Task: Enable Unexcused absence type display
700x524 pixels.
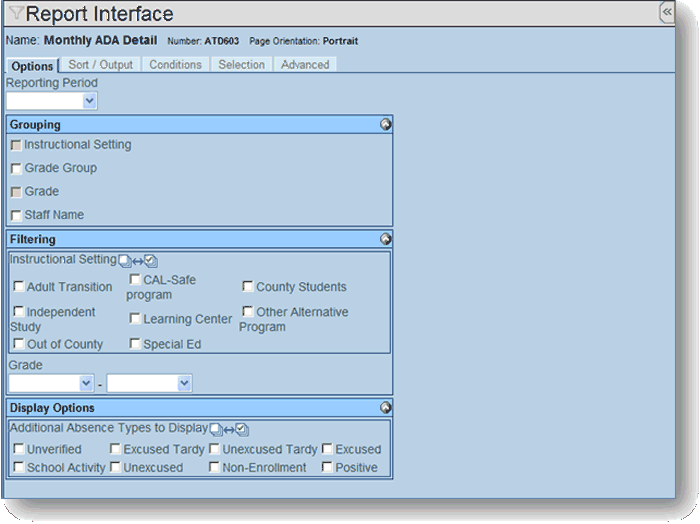Action: (115, 467)
